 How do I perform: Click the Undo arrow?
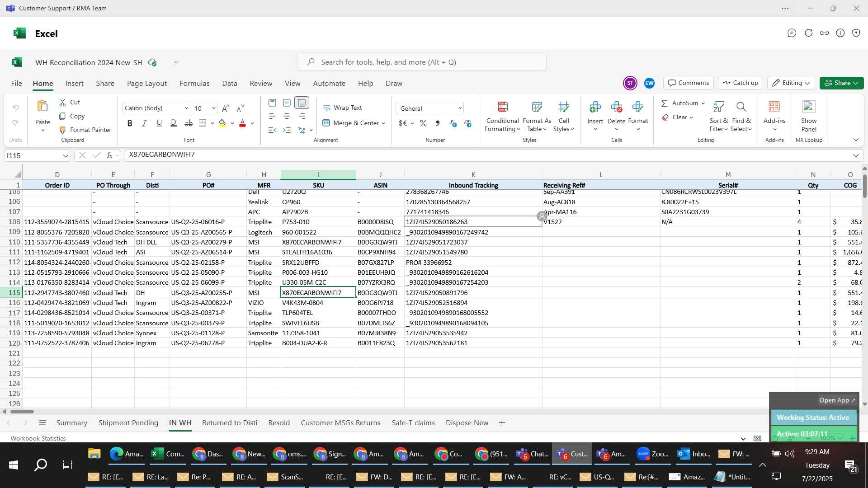click(x=15, y=108)
